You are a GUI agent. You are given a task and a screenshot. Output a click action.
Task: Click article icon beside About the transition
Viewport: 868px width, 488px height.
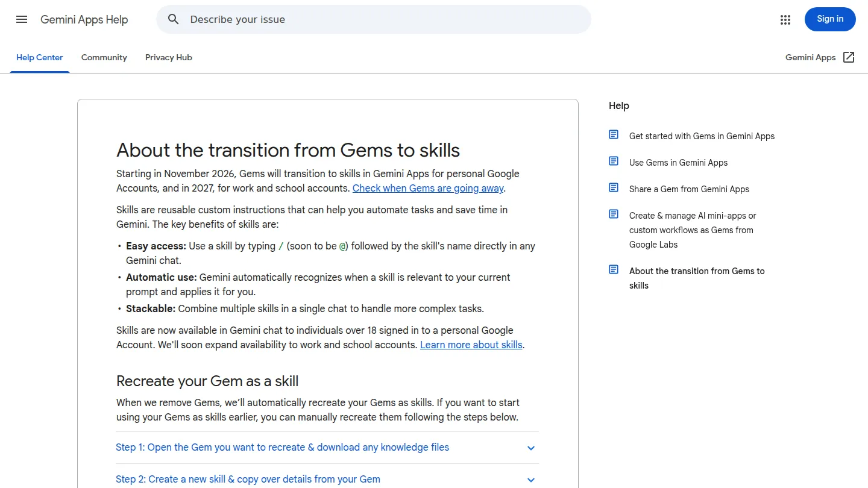point(614,270)
